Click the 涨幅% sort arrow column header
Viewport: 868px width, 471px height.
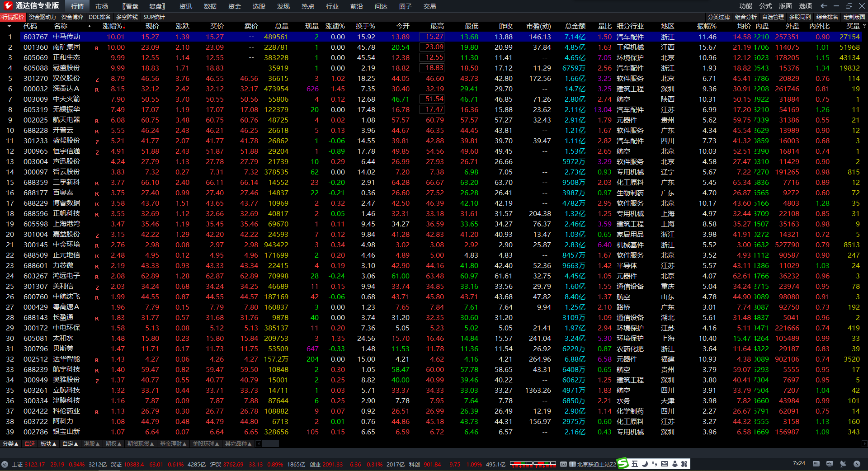(114, 26)
